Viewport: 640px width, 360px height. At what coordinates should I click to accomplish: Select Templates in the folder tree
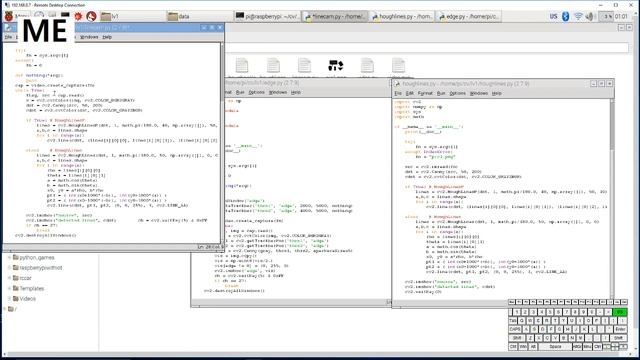[x=32, y=288]
